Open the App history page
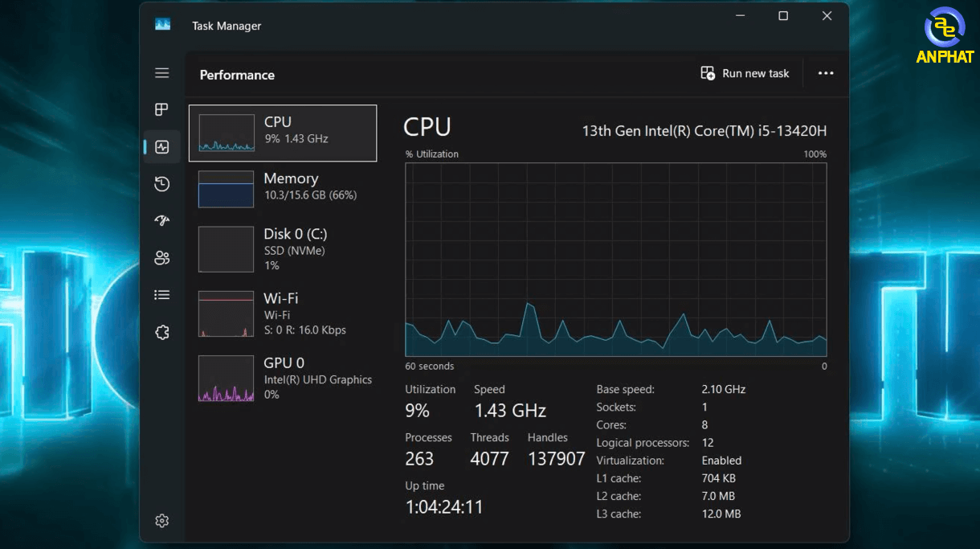Image resolution: width=980 pixels, height=549 pixels. (x=162, y=184)
